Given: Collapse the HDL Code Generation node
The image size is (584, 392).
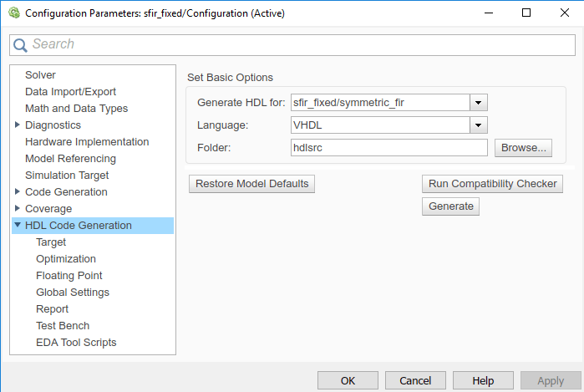Looking at the screenshot, I should coord(18,225).
